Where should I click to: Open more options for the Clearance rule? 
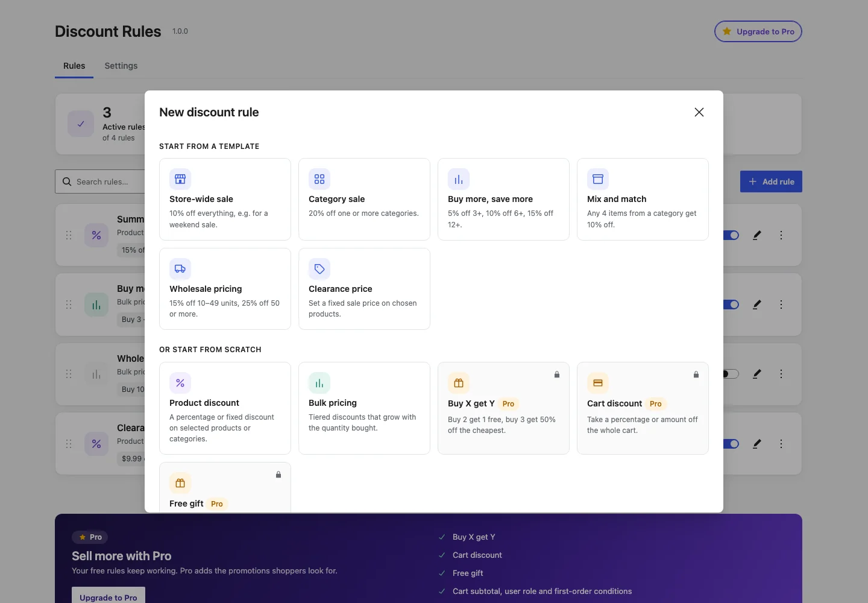tap(781, 444)
